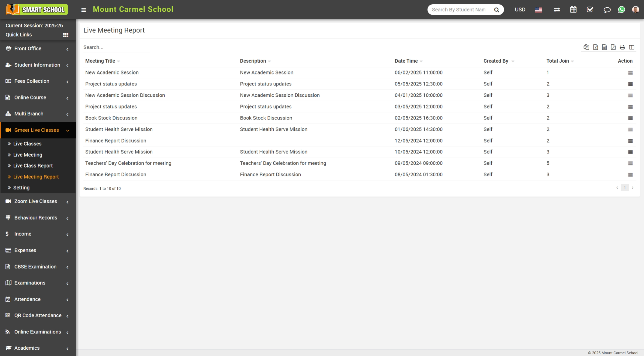Open action list for New Academic Session Discussion
This screenshot has width=644, height=356.
630,96
